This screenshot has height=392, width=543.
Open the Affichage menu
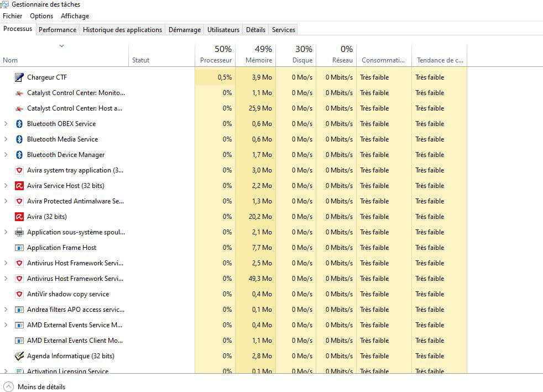pos(75,16)
